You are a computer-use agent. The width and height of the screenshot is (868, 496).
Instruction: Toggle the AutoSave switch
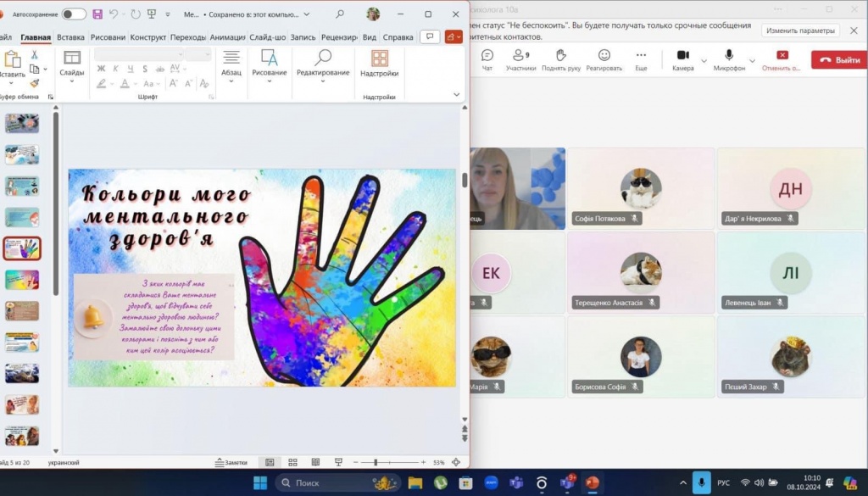pos(74,14)
